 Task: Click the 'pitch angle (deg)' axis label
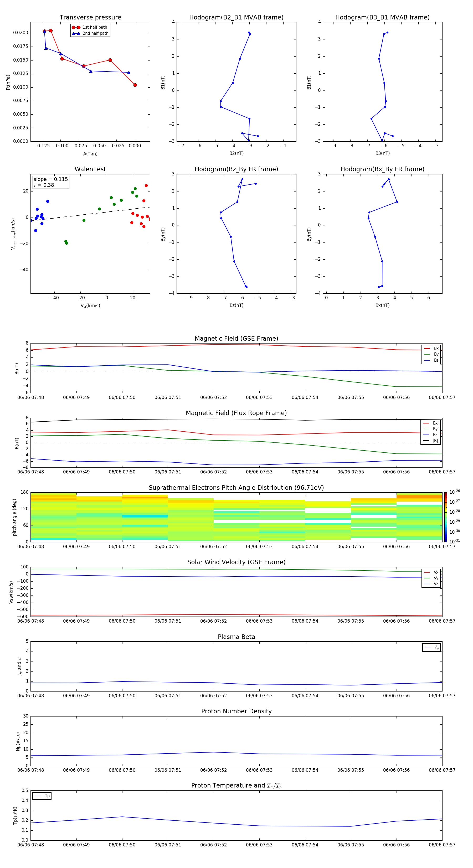tap(14, 517)
